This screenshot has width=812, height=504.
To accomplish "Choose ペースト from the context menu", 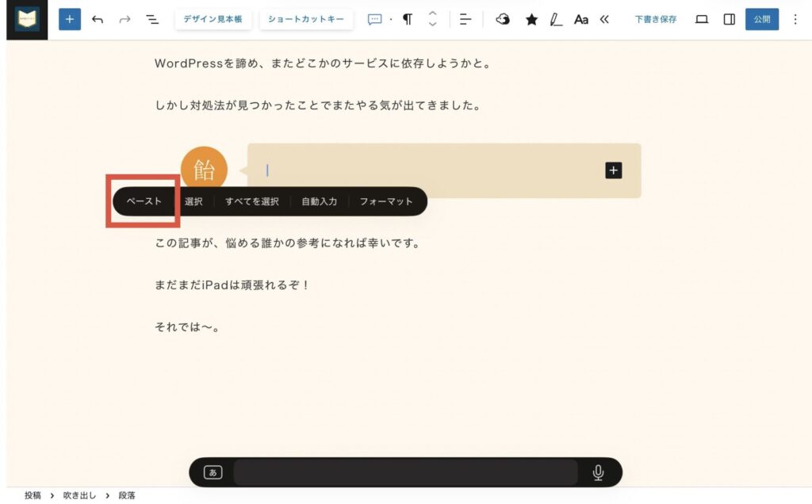I will coord(144,201).
